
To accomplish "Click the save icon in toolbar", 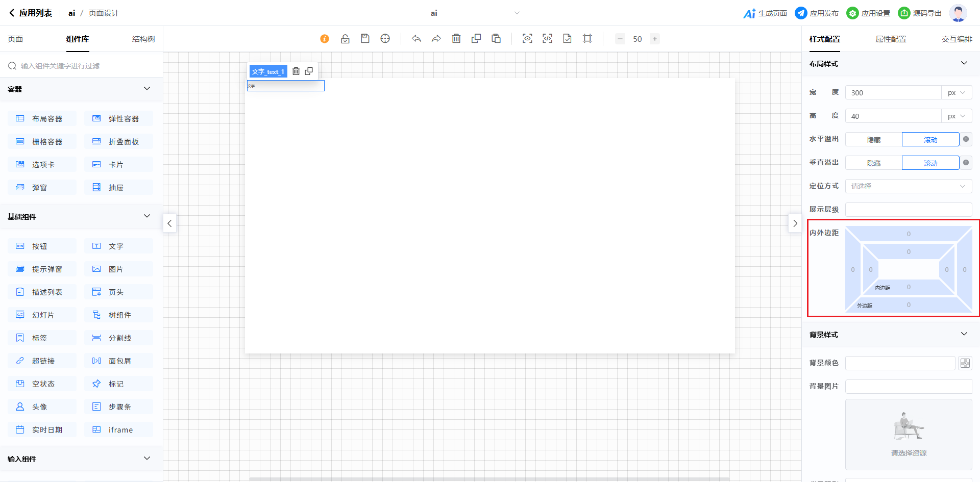I will click(365, 39).
